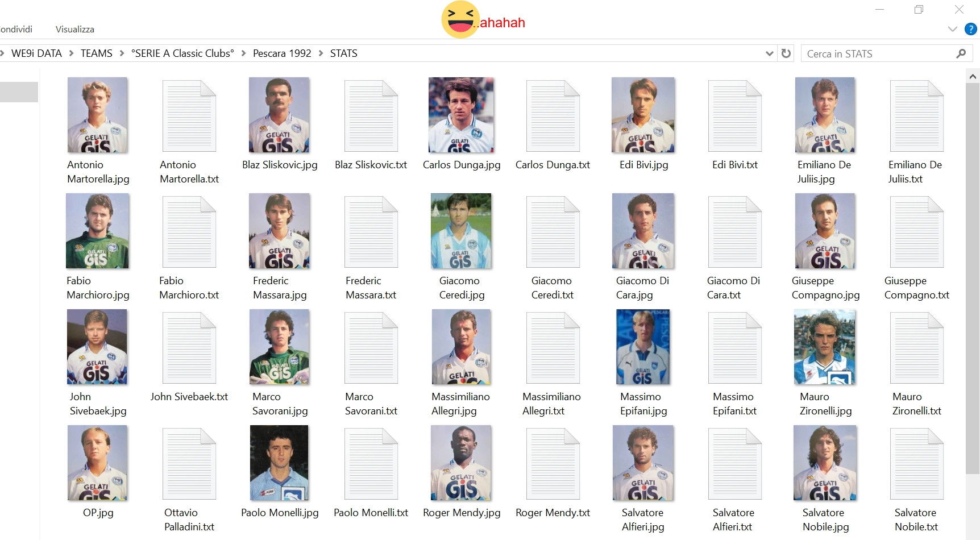
Task: Click the refresh icon beside address bar
Action: click(x=786, y=53)
